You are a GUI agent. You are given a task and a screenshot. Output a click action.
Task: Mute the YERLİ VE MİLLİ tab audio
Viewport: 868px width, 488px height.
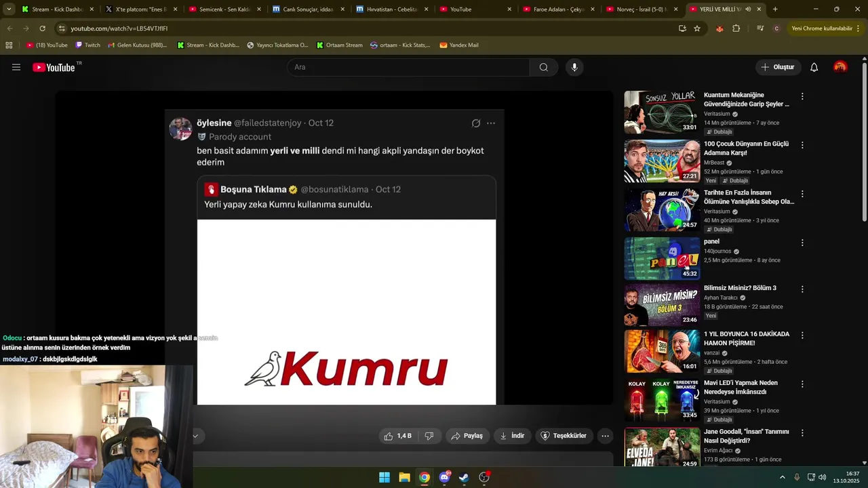point(747,9)
